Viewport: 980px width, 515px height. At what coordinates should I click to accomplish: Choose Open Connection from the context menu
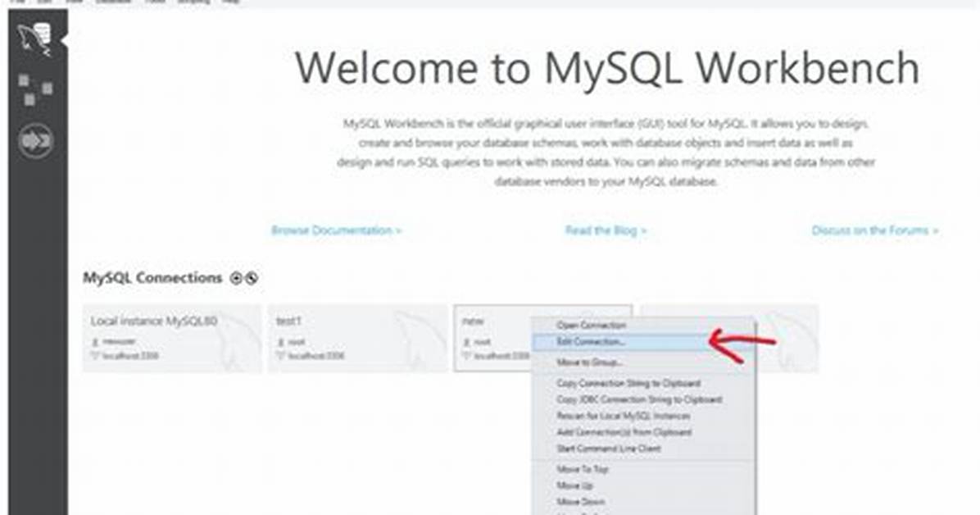coord(643,326)
